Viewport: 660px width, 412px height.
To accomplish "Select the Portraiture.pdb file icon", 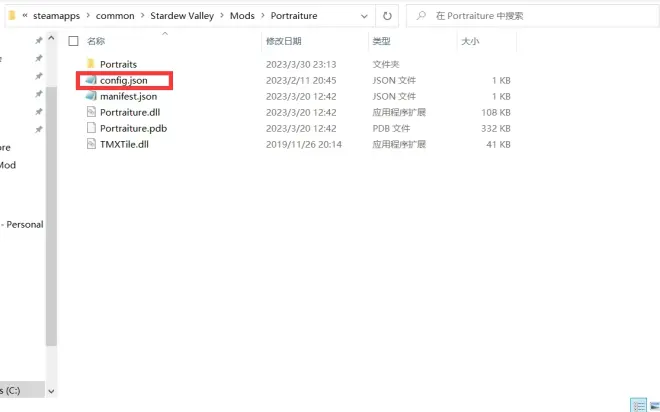I will [90, 128].
